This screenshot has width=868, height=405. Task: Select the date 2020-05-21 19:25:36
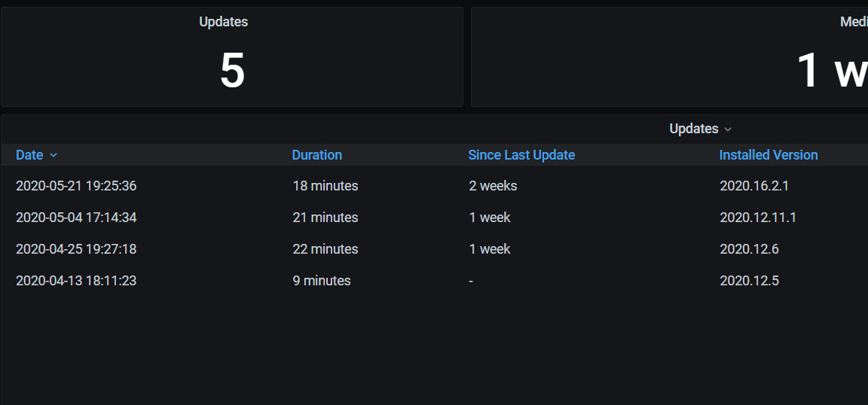(76, 186)
